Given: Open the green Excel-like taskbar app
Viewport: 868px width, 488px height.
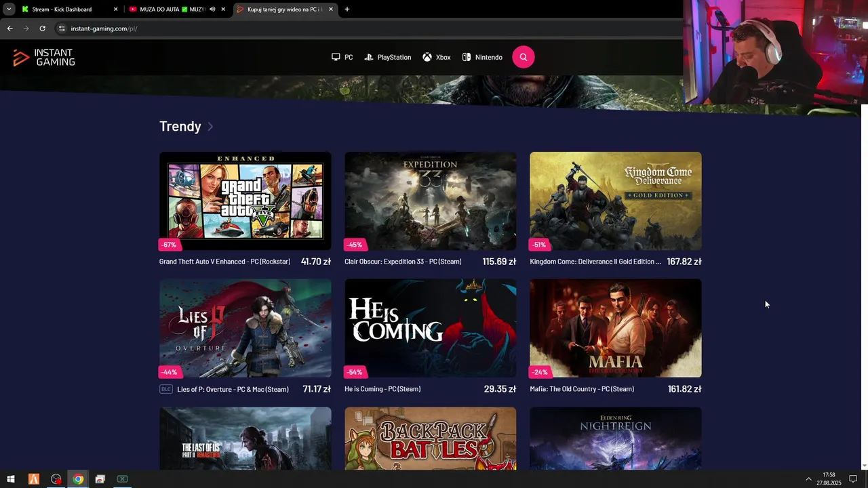Looking at the screenshot, I should click(122, 479).
